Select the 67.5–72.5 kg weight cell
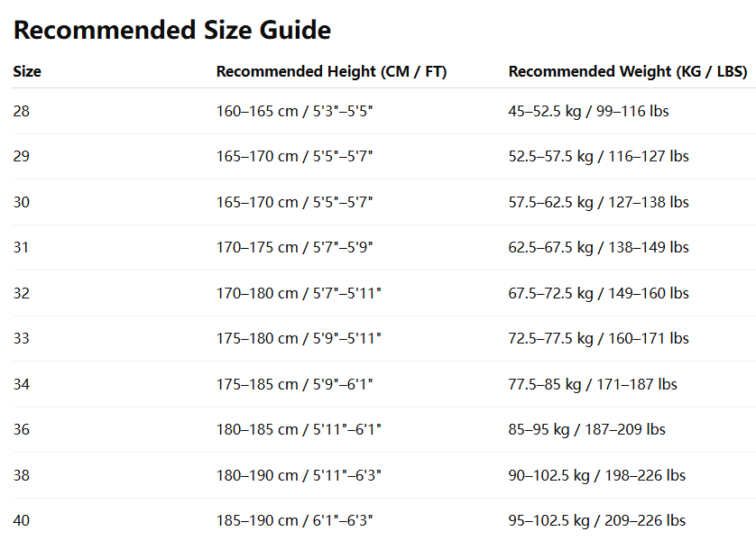This screenshot has height=550, width=756. (598, 293)
